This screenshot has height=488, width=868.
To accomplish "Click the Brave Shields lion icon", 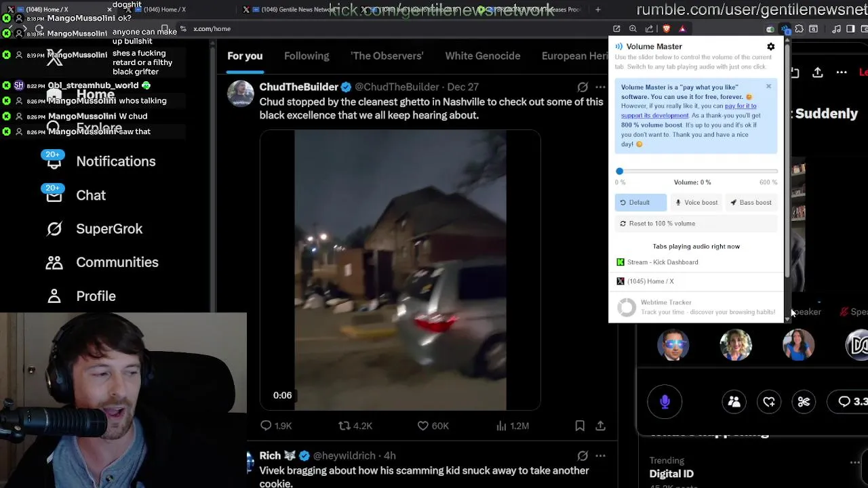I will 666,28.
